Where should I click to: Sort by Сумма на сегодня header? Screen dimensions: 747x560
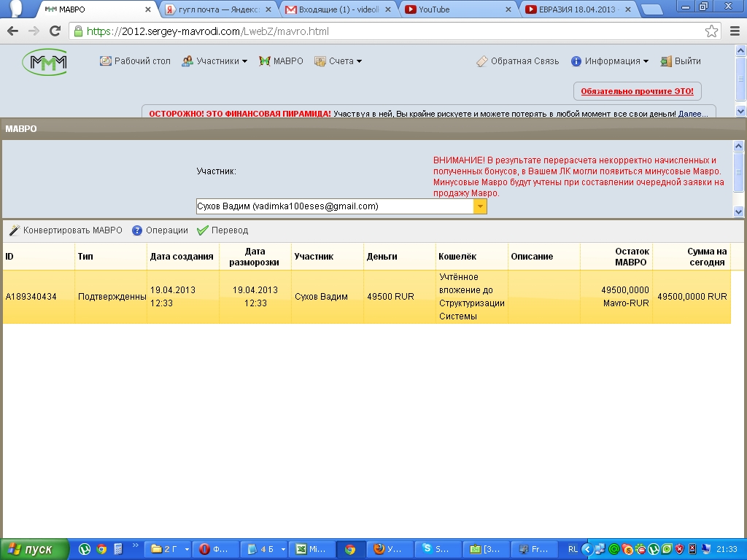692,257
